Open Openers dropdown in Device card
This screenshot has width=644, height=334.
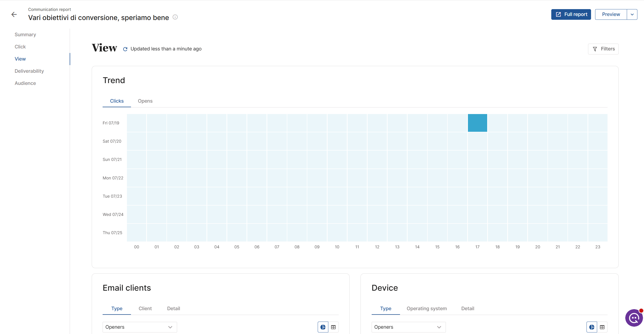(408, 327)
